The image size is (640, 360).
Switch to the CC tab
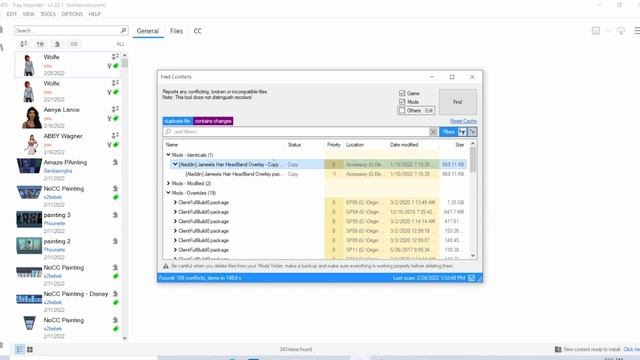point(198,31)
